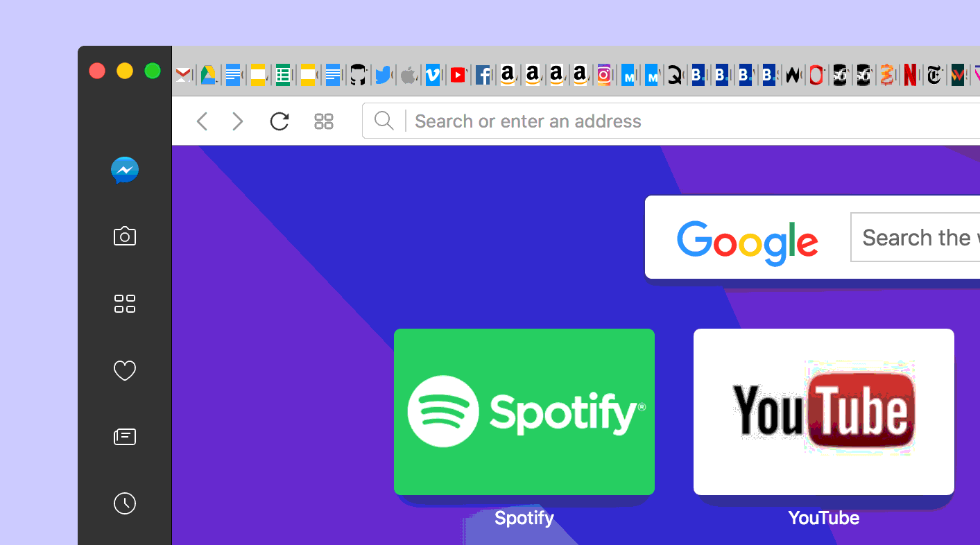
Task: Click the 'YouTube' label under the tile
Action: click(x=824, y=518)
